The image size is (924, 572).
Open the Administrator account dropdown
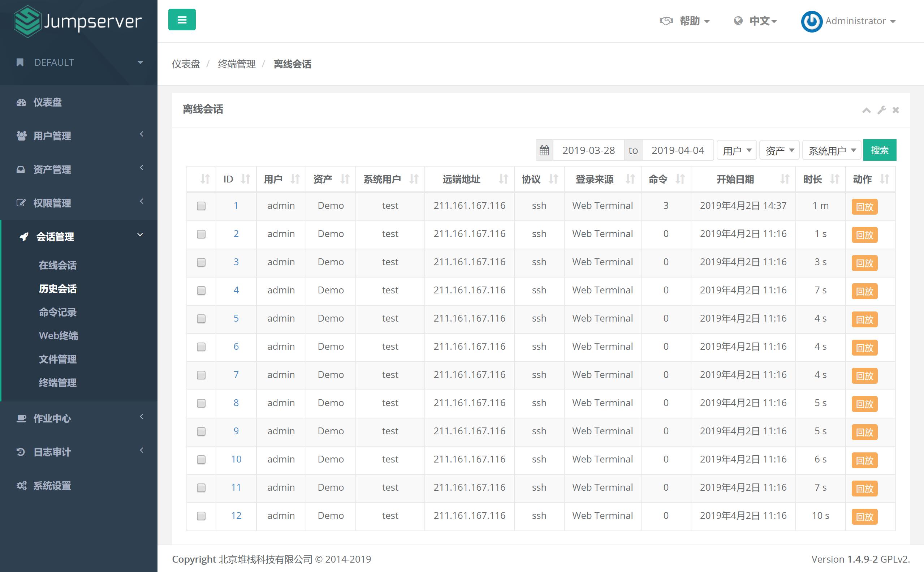click(860, 21)
